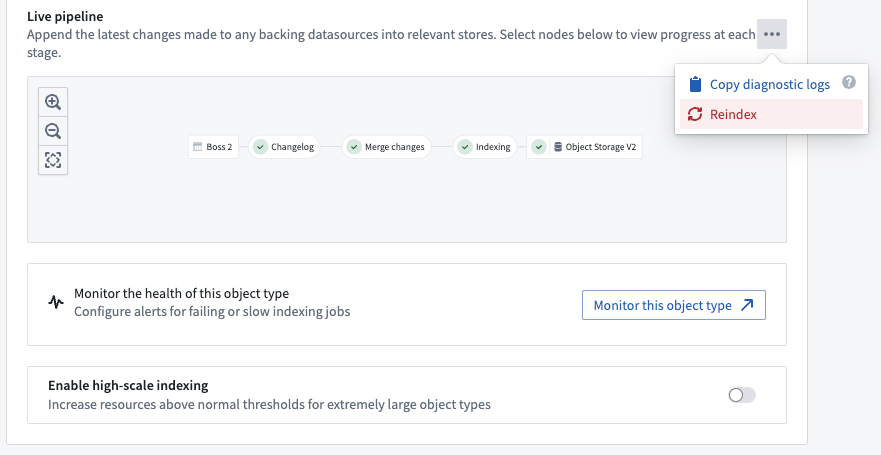The width and height of the screenshot is (881, 455).
Task: Click the clipboard icon in the menu
Action: point(694,84)
